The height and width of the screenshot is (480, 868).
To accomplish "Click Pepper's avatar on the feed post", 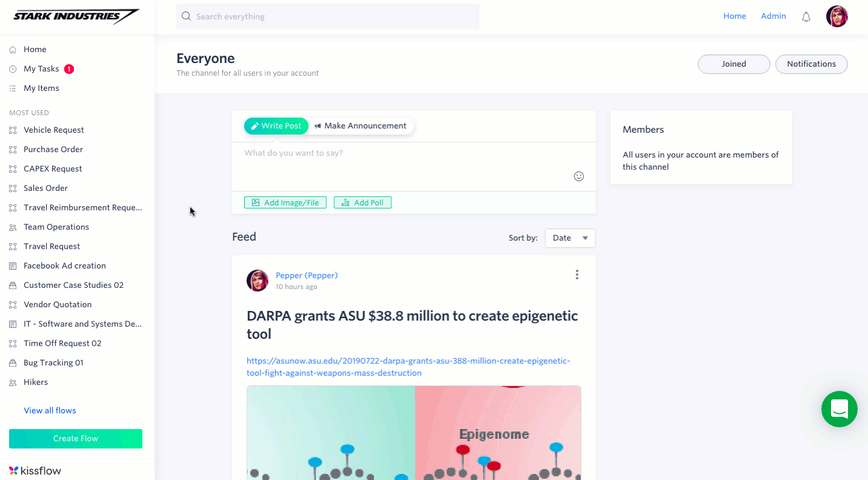I will 257,281.
